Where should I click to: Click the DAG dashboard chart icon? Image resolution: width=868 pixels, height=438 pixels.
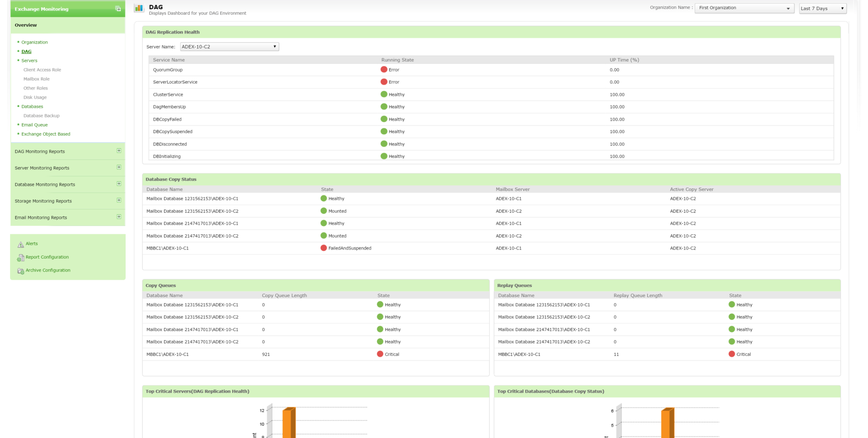(x=138, y=8)
